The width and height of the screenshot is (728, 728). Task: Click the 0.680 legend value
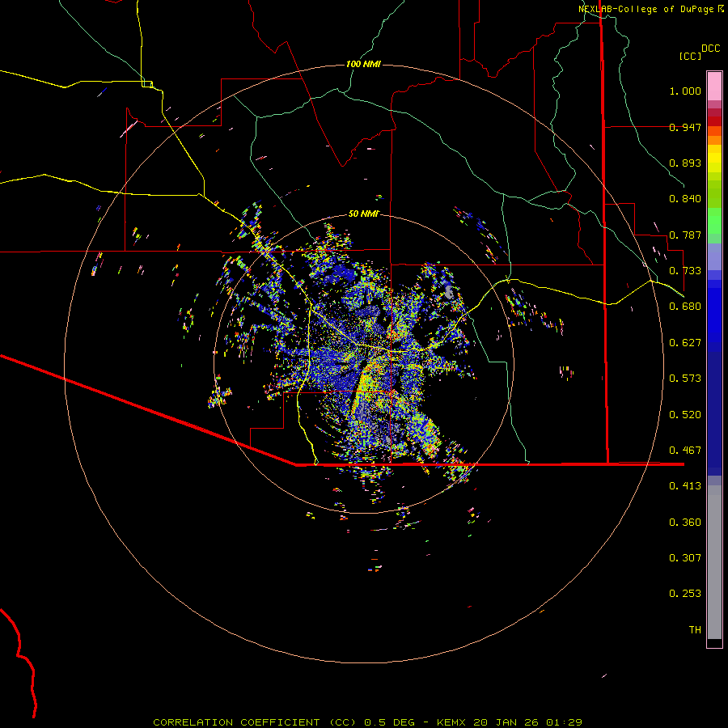pyautogui.click(x=685, y=307)
